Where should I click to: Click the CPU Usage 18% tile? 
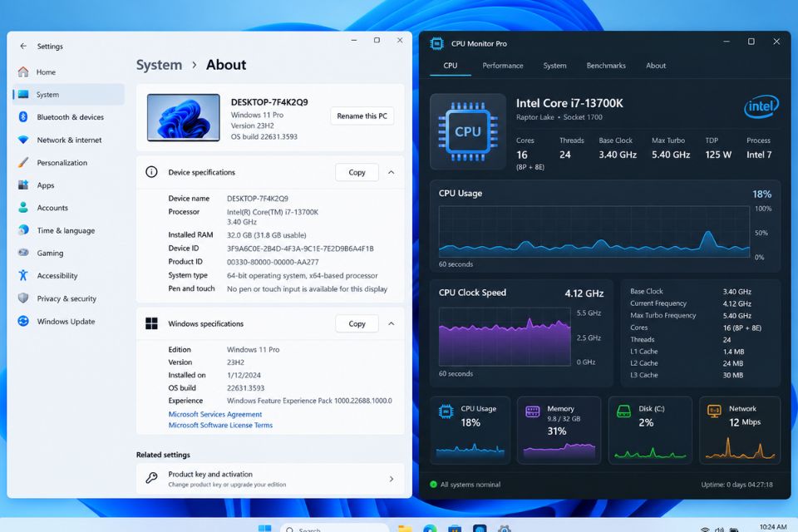(470, 431)
